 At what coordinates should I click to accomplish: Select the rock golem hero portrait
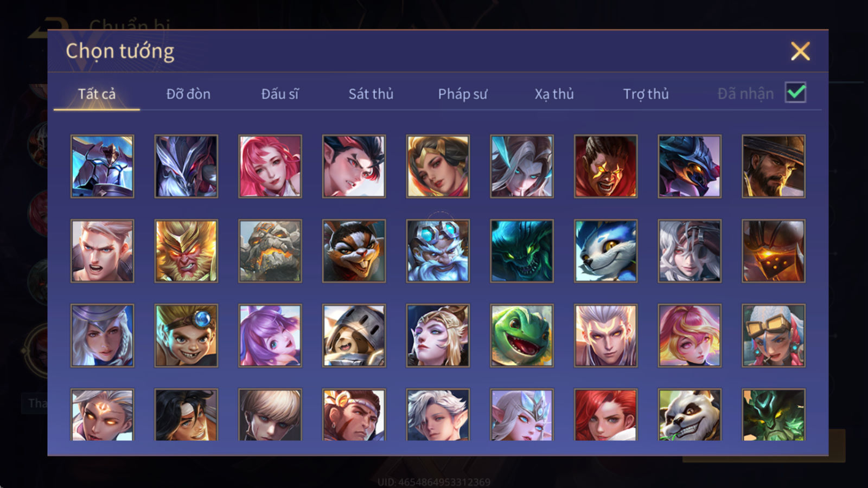270,251
